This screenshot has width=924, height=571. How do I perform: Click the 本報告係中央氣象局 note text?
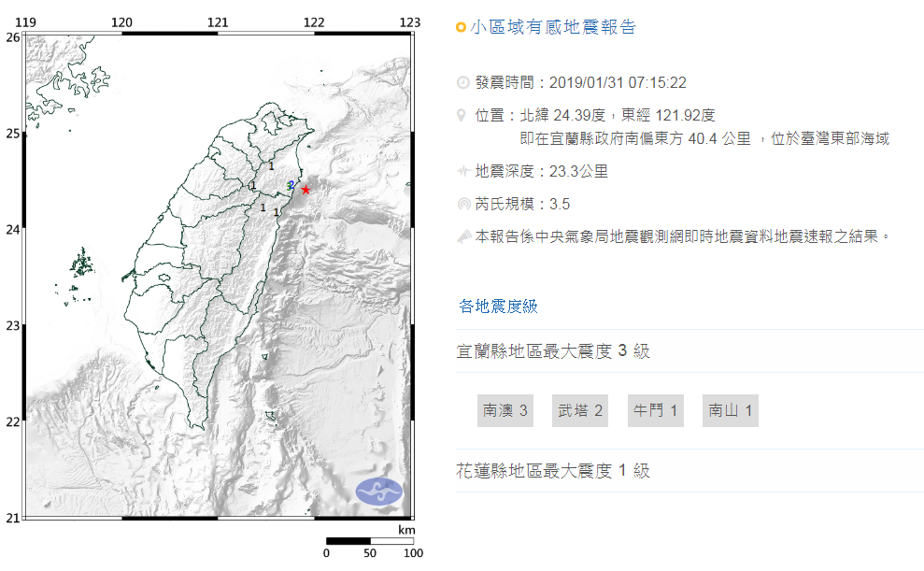pyautogui.click(x=682, y=236)
